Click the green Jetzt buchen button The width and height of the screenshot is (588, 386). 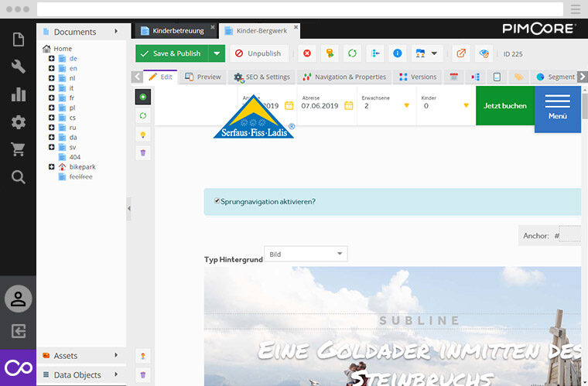click(504, 105)
